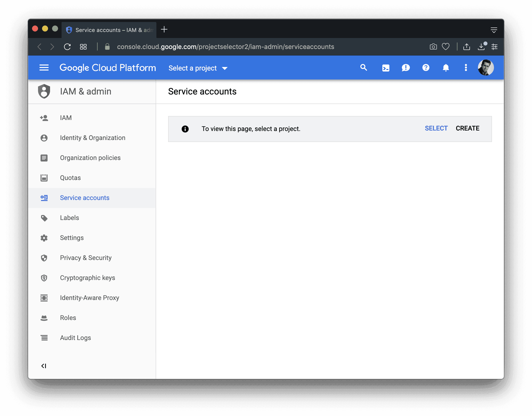532x416 pixels.
Task: Click the CREATE project button
Action: pyautogui.click(x=467, y=128)
